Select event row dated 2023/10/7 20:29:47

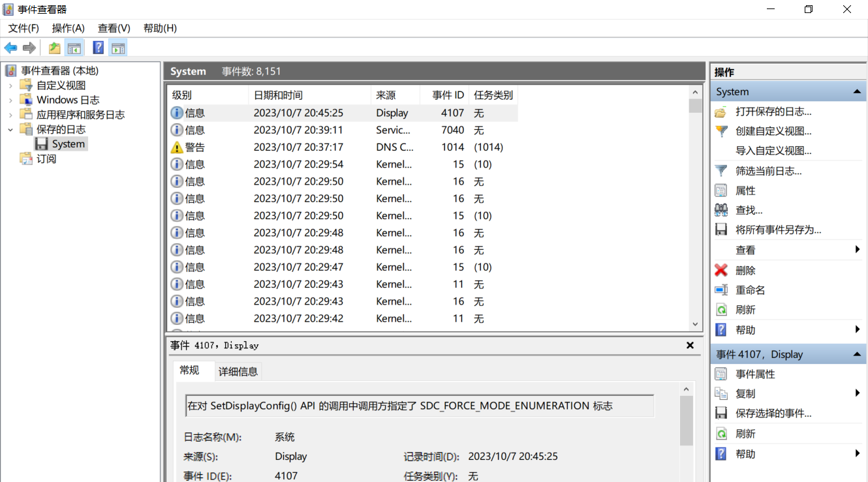point(343,267)
